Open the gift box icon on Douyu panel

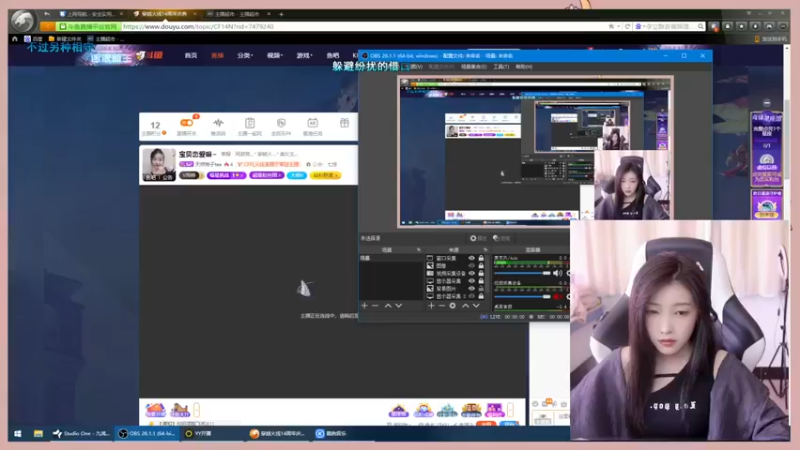(344, 123)
